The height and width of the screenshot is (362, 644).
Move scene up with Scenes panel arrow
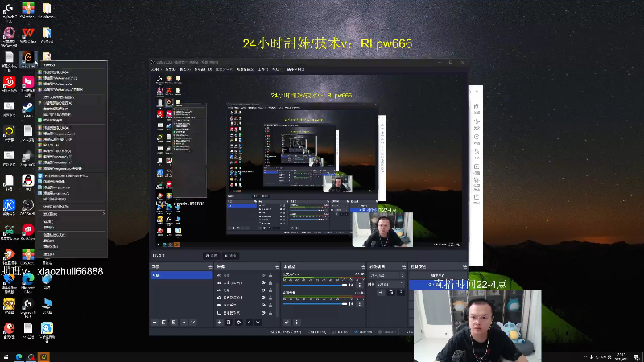[184, 323]
